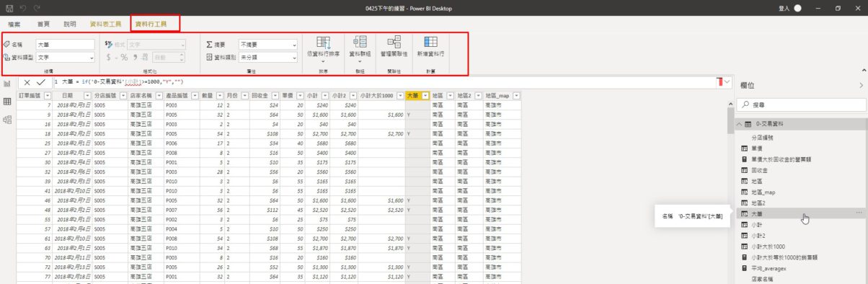Image resolution: width=868 pixels, height=284 pixels.
Task: Click the calculator icon of 平均_averagex measure
Action: coord(745,267)
